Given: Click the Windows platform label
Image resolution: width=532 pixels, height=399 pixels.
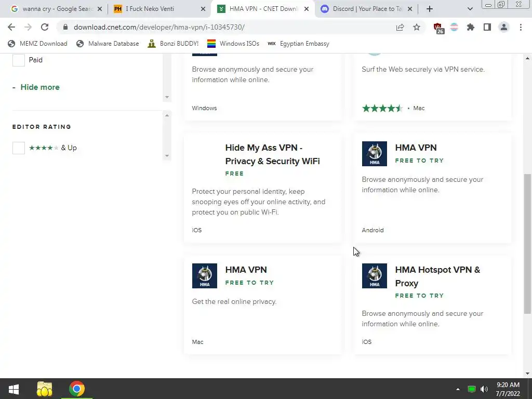Looking at the screenshot, I should tap(204, 108).
